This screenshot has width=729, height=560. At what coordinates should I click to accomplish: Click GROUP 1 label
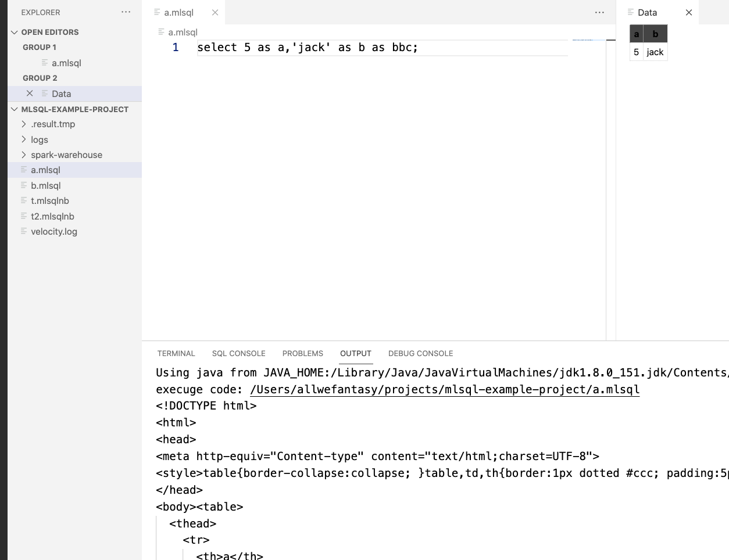point(40,47)
